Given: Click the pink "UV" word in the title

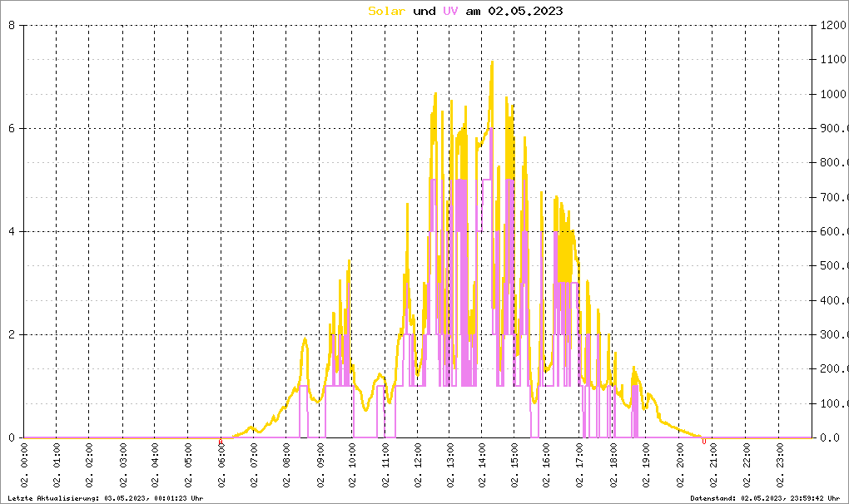Looking at the screenshot, I should tap(449, 11).
